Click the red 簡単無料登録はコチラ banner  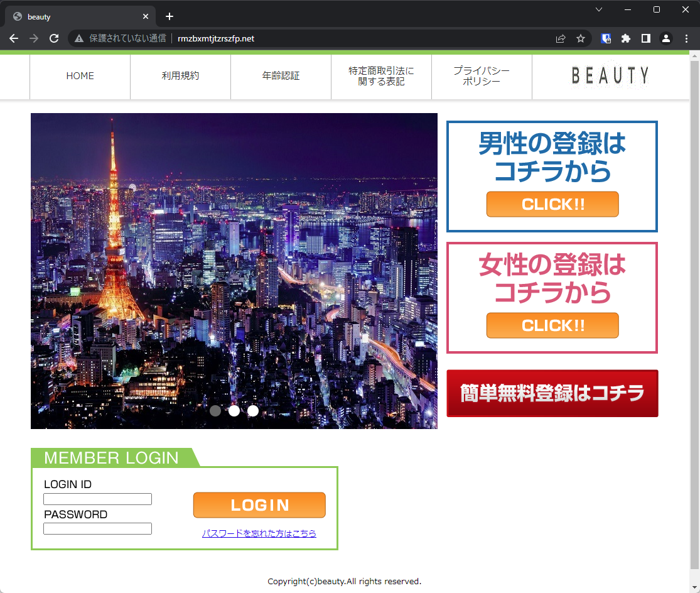point(552,393)
